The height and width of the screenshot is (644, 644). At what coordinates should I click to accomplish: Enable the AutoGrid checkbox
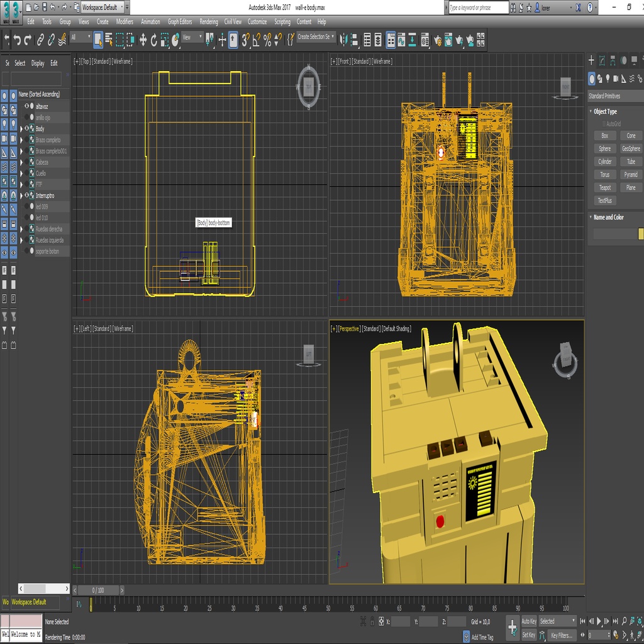tap(604, 124)
